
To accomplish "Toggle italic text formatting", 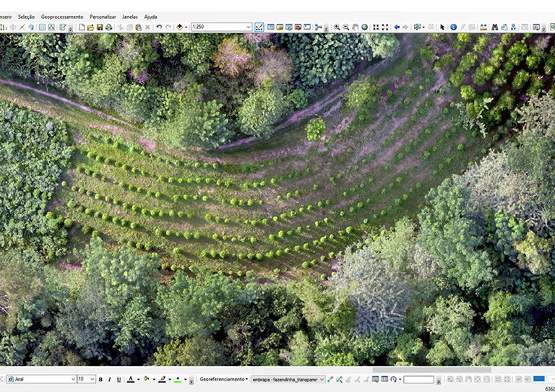I will coord(109,380).
